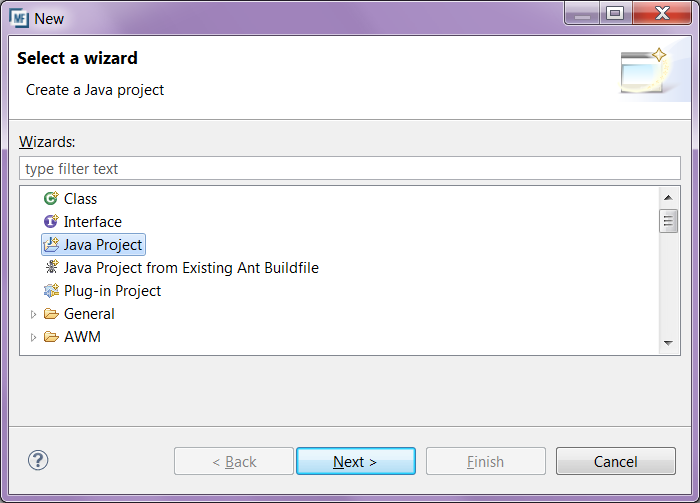Click the wizard list scrollbar thumb
Image resolution: width=700 pixels, height=503 pixels.
click(668, 221)
